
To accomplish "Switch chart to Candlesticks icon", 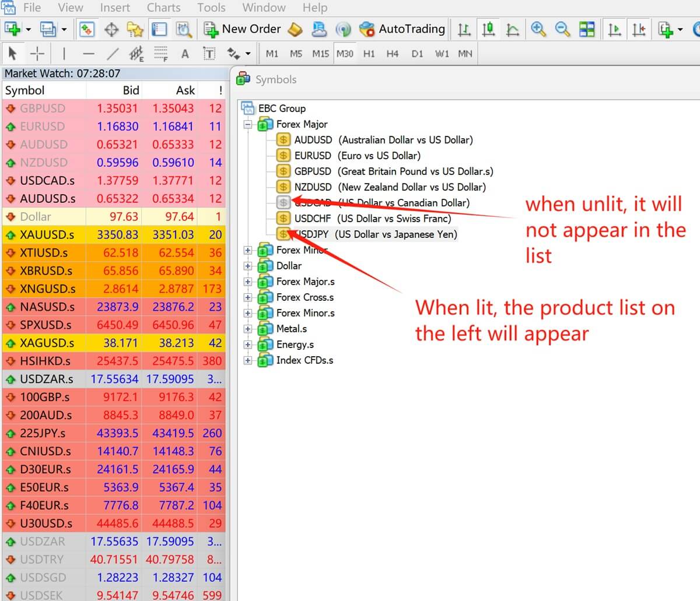I will pyautogui.click(x=489, y=29).
